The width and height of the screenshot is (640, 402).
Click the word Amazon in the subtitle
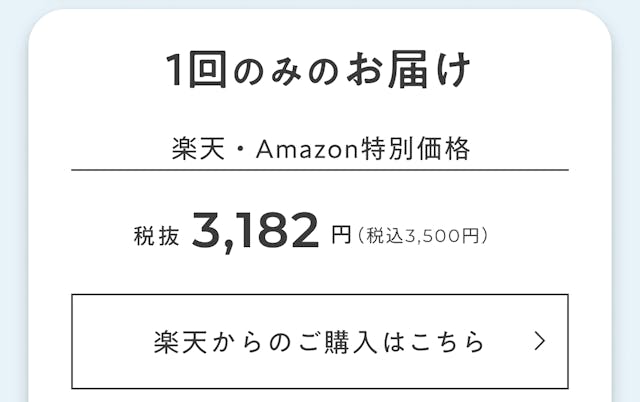click(305, 150)
